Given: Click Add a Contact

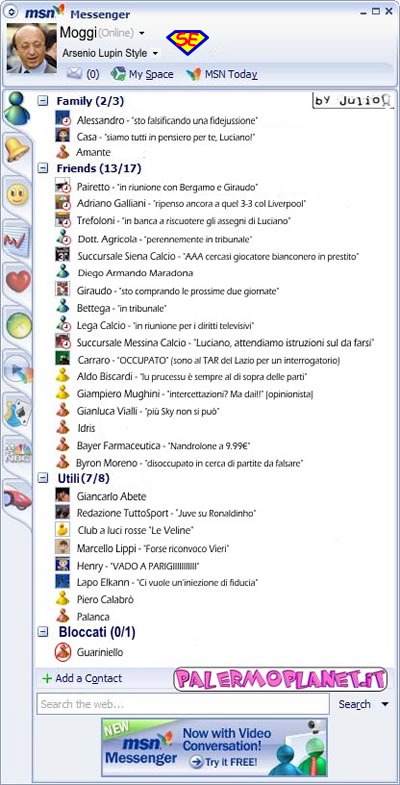Looking at the screenshot, I should (x=82, y=678).
